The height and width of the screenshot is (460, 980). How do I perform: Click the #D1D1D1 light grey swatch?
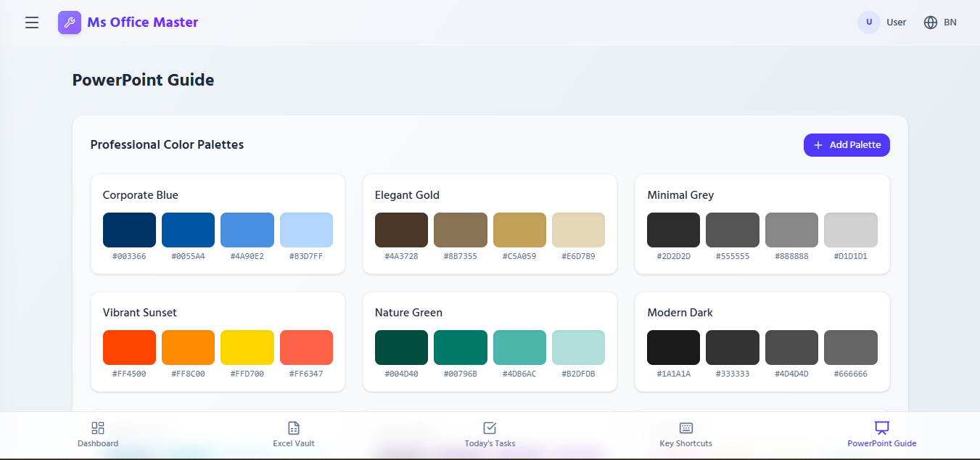[x=851, y=230]
